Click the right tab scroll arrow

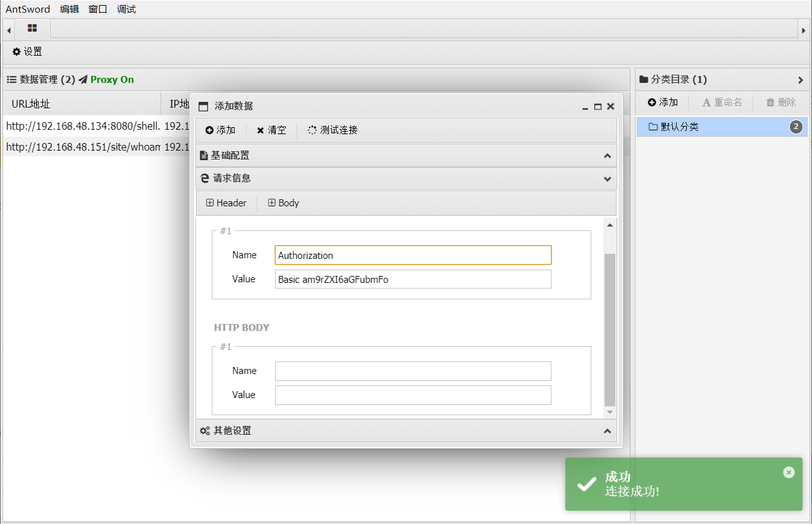(x=803, y=30)
